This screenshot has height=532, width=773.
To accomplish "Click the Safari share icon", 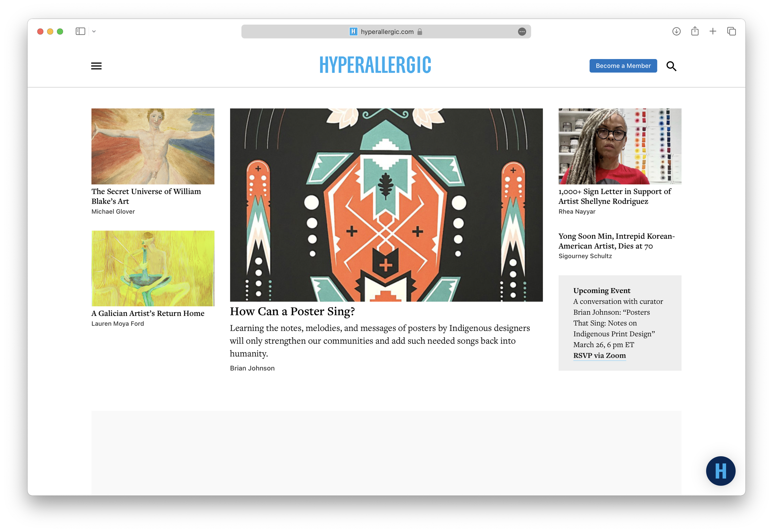I will 695,31.
